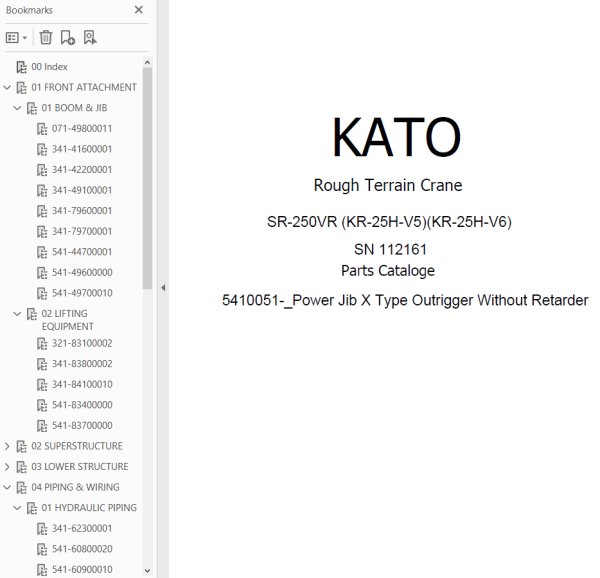This screenshot has height=578, width=600.
Task: Click bookmark list scroll down arrow
Action: coord(147,571)
